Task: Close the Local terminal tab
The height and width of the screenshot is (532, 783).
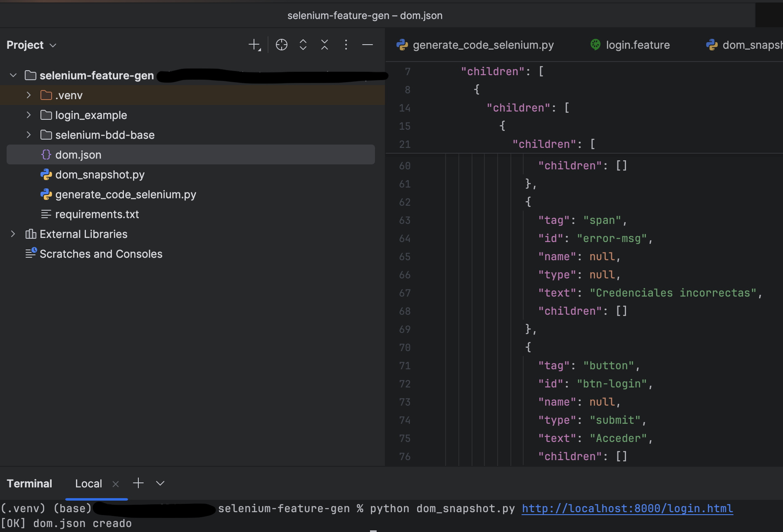Action: pos(116,484)
